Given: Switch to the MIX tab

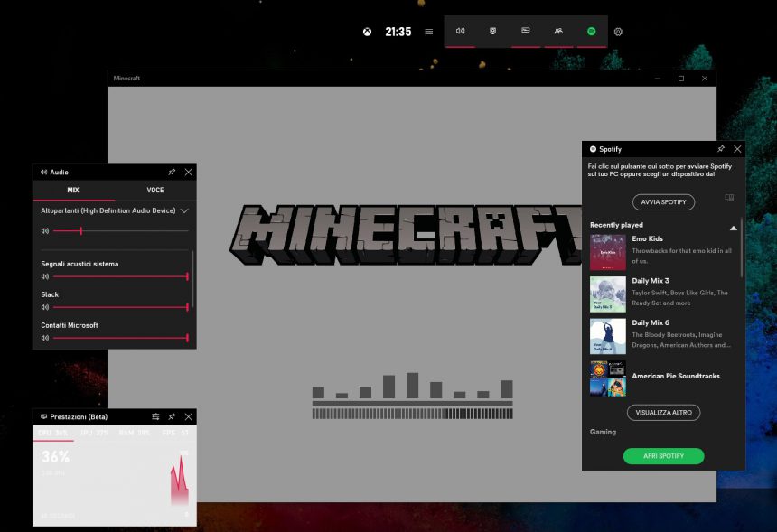Looking at the screenshot, I should pyautogui.click(x=73, y=191).
